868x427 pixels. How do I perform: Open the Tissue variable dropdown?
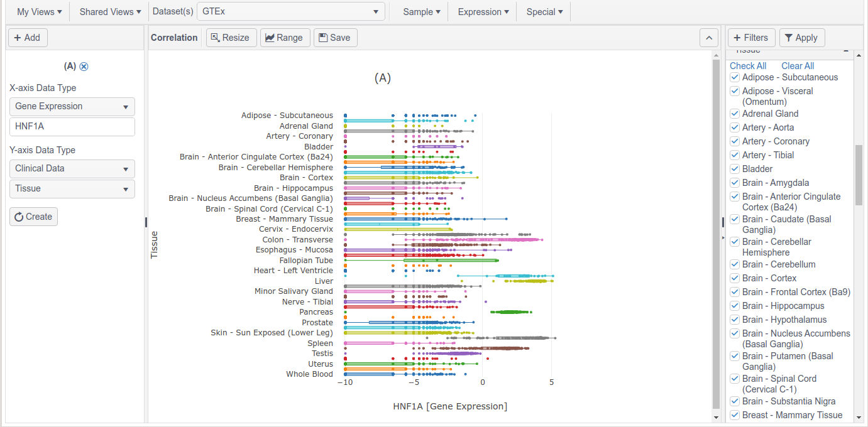[72, 189]
